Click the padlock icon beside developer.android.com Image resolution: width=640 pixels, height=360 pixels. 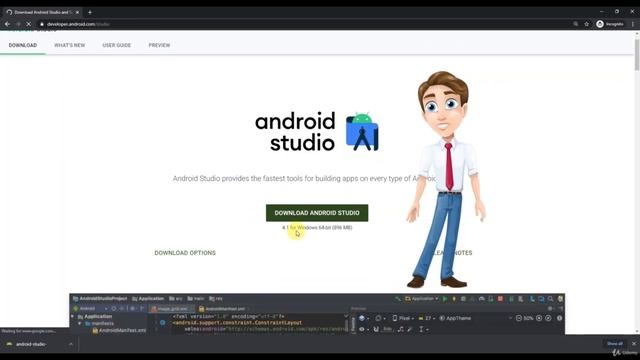pyautogui.click(x=42, y=24)
